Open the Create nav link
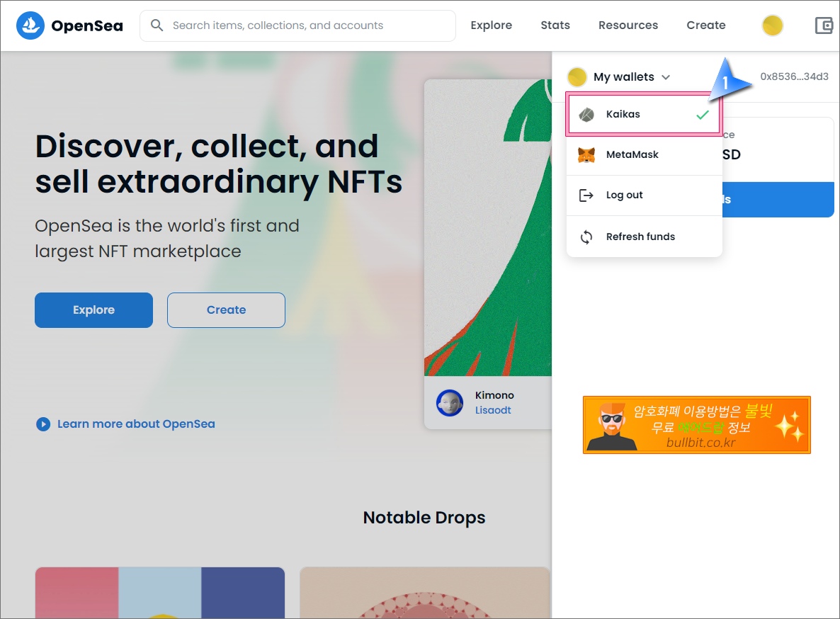The image size is (840, 619). click(x=706, y=25)
